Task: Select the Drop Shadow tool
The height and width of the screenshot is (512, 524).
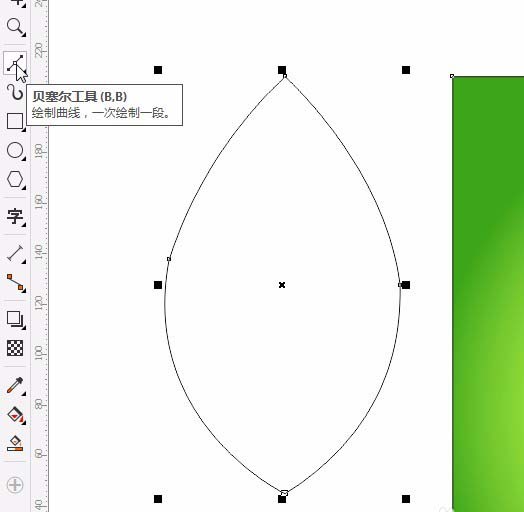Action: point(15,319)
